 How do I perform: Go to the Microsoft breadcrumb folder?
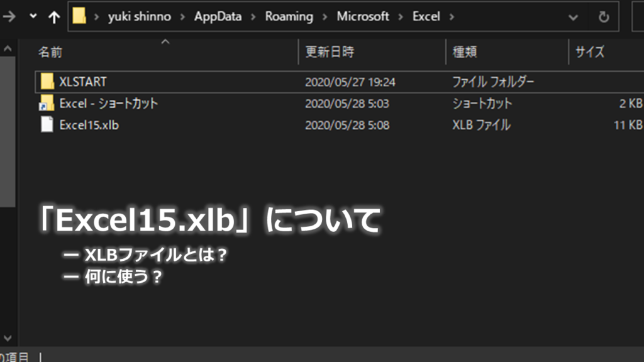tap(363, 17)
